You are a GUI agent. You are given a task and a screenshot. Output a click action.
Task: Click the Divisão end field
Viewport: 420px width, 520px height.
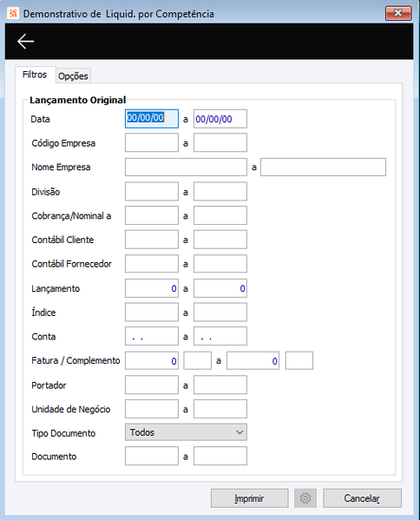pyautogui.click(x=220, y=191)
